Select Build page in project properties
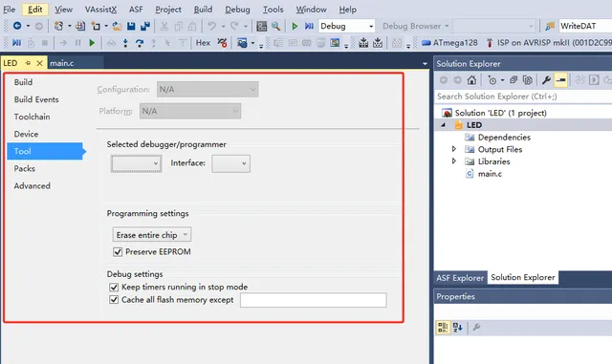The image size is (612, 364). tap(23, 82)
